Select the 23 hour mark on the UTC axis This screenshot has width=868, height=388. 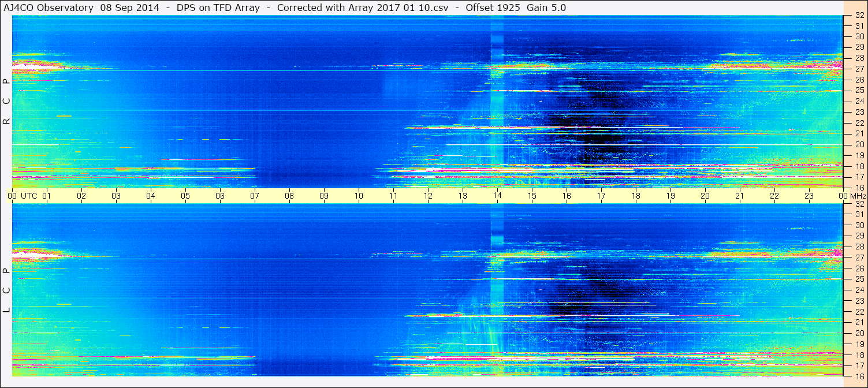[x=809, y=196]
